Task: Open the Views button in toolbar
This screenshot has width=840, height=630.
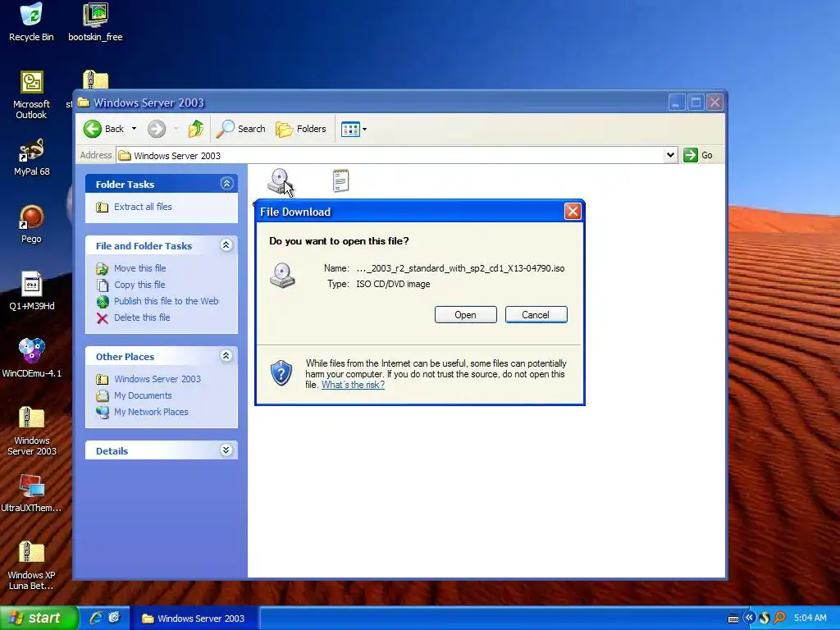Action: pyautogui.click(x=350, y=129)
